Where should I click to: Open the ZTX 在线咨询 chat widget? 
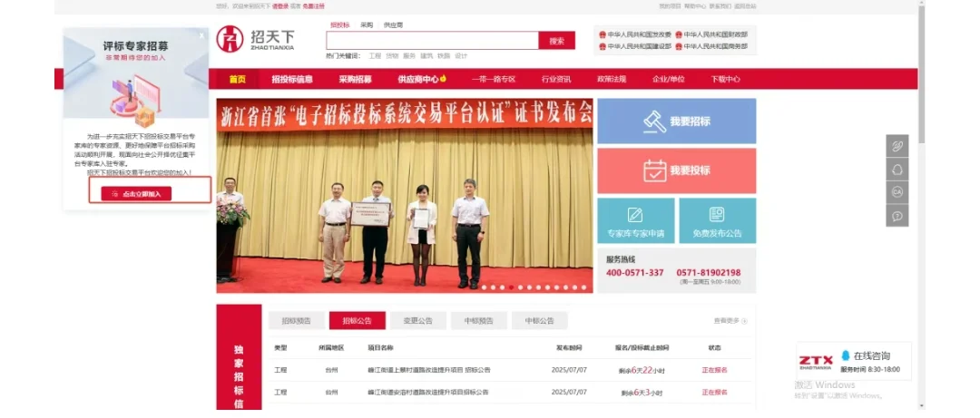click(854, 361)
